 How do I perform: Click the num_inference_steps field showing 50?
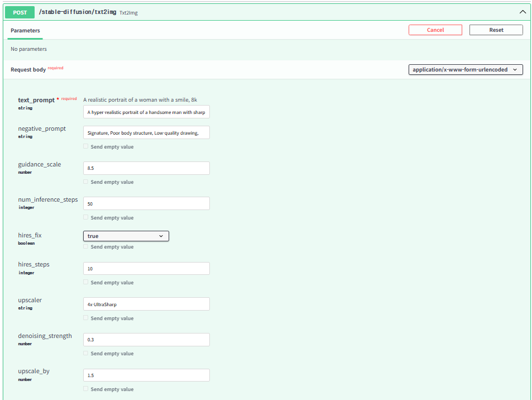(x=146, y=203)
